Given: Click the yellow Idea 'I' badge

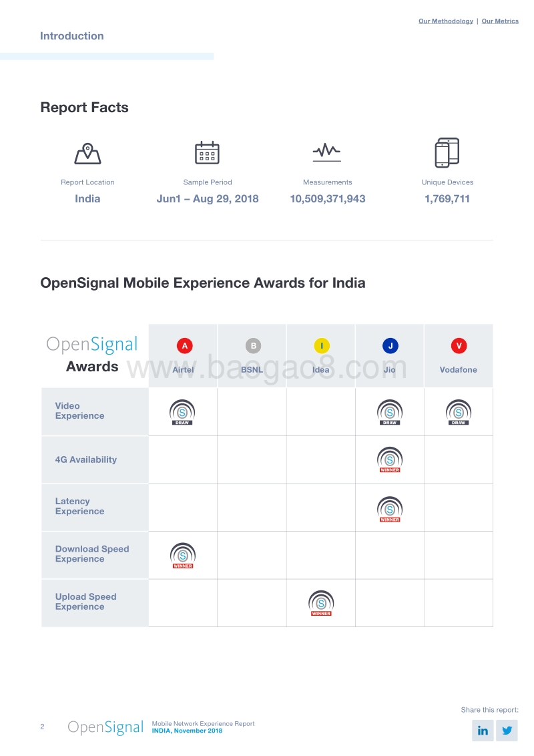Looking at the screenshot, I should click(x=322, y=346).
